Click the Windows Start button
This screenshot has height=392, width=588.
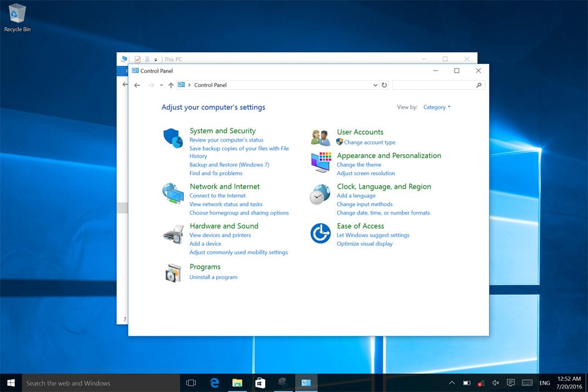[11, 383]
